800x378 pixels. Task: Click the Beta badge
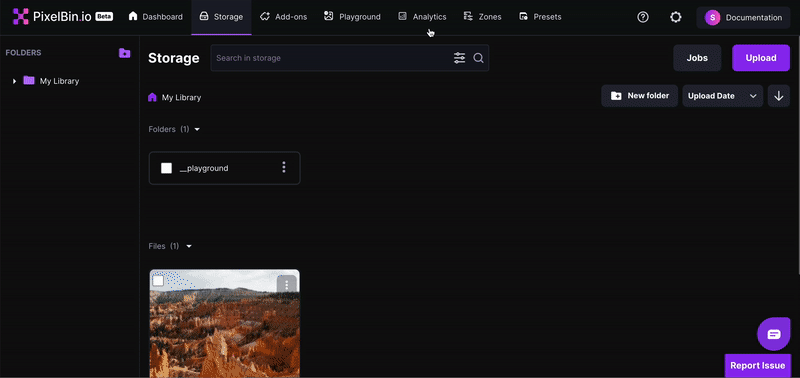[x=104, y=17]
